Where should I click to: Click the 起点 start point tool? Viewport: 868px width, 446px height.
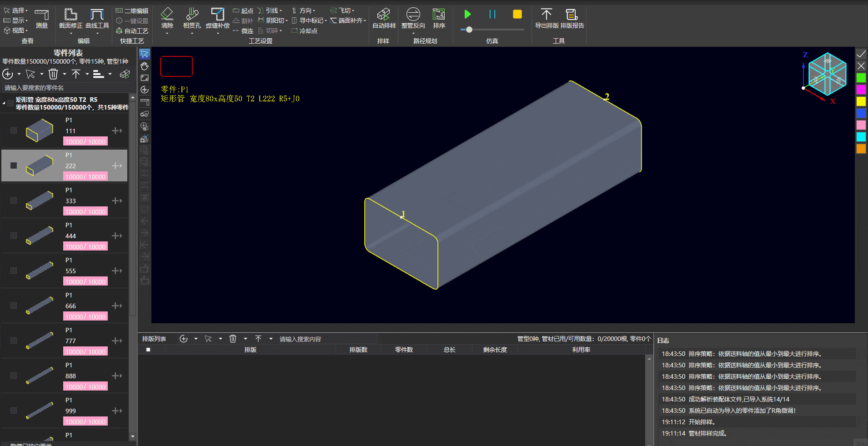click(x=243, y=11)
